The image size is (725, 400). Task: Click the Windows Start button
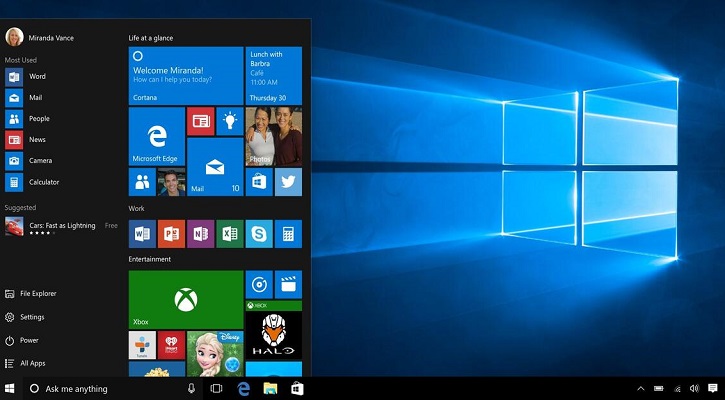click(10, 388)
